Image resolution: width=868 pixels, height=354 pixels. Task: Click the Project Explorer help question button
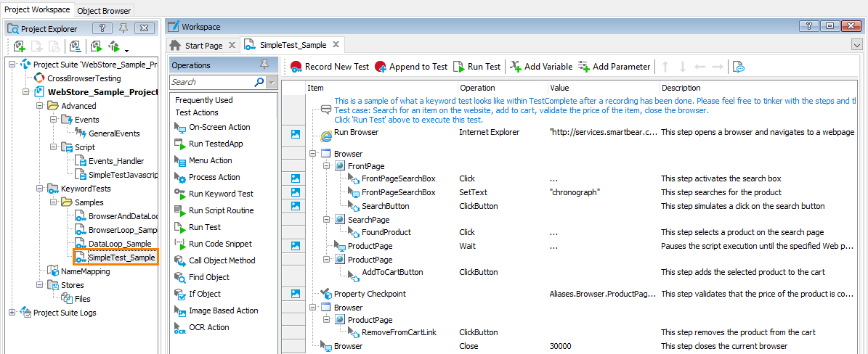[102, 28]
